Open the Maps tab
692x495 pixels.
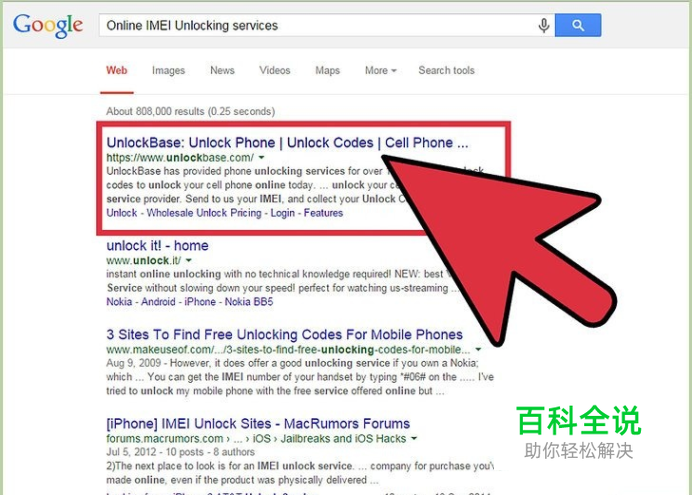click(327, 71)
